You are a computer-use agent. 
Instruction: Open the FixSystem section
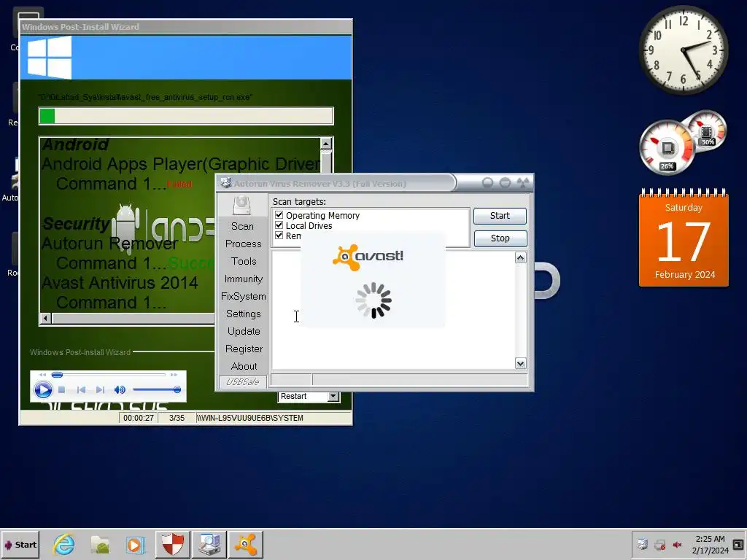pyautogui.click(x=244, y=296)
